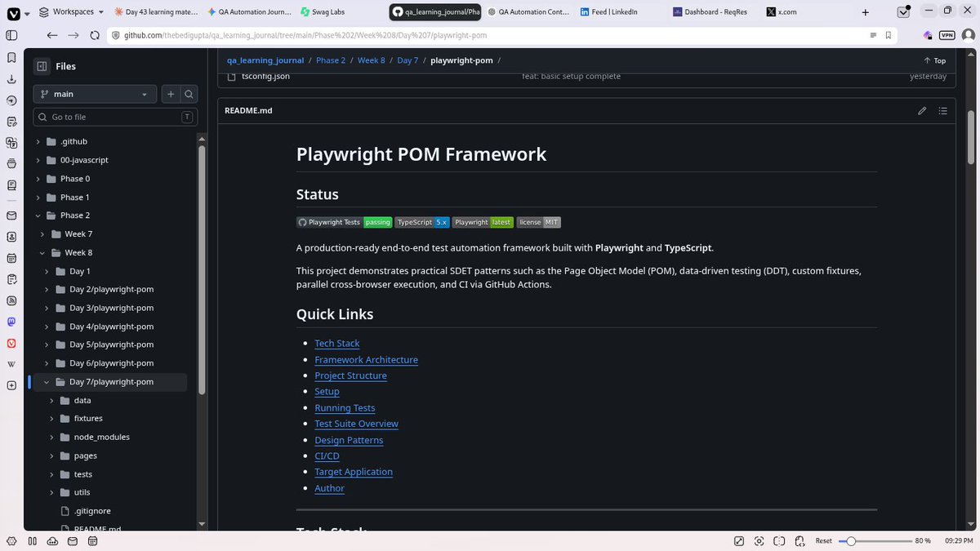This screenshot has width=980, height=551.
Task: Switch to Dashboard - ReqRes tab
Action: [715, 12]
